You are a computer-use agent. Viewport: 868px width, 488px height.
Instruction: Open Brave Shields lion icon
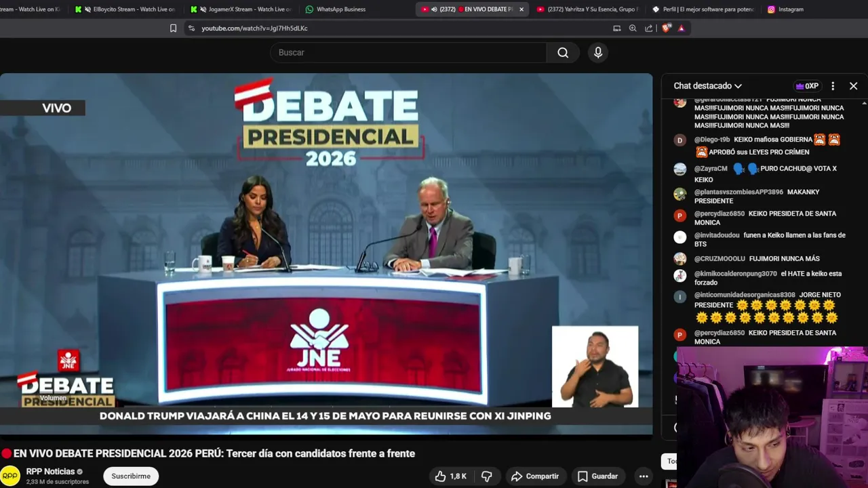[x=666, y=28]
